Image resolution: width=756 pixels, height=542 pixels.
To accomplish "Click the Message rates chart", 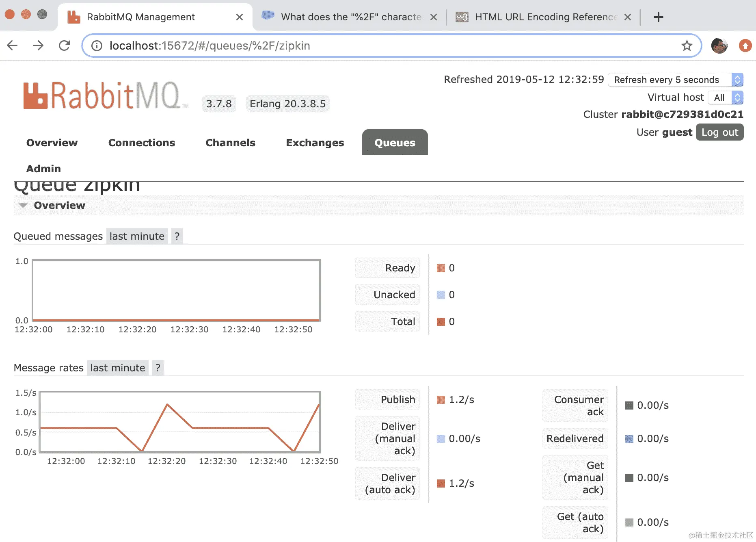I will pos(180,422).
